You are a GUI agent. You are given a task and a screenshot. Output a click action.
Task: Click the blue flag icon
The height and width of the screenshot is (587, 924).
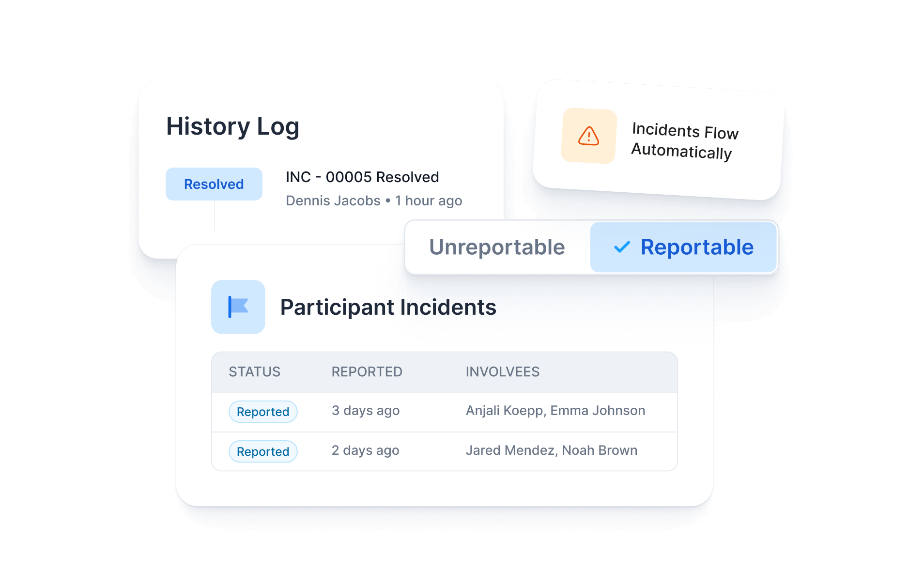[x=238, y=307]
